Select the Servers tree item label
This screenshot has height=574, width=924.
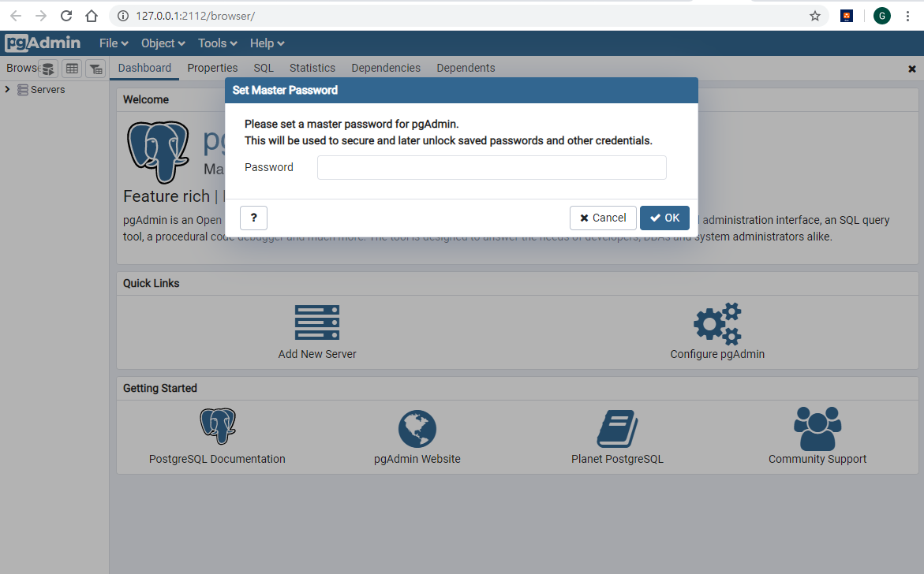pyautogui.click(x=47, y=89)
